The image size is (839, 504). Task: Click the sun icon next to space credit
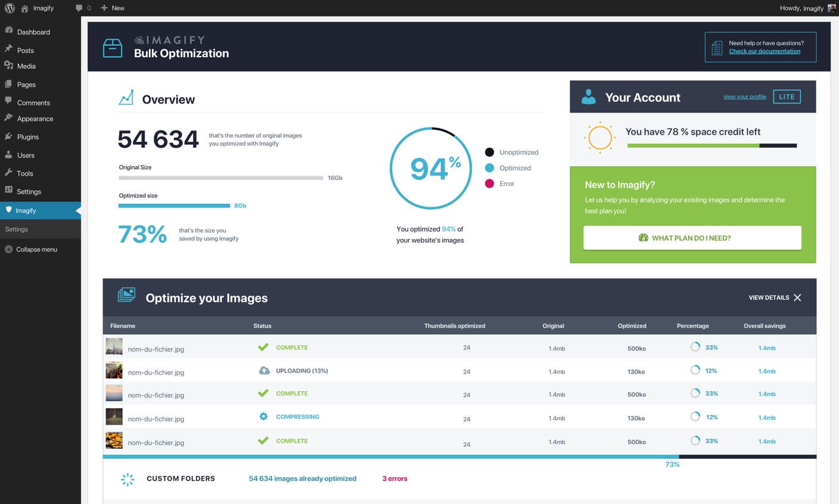[x=599, y=138]
